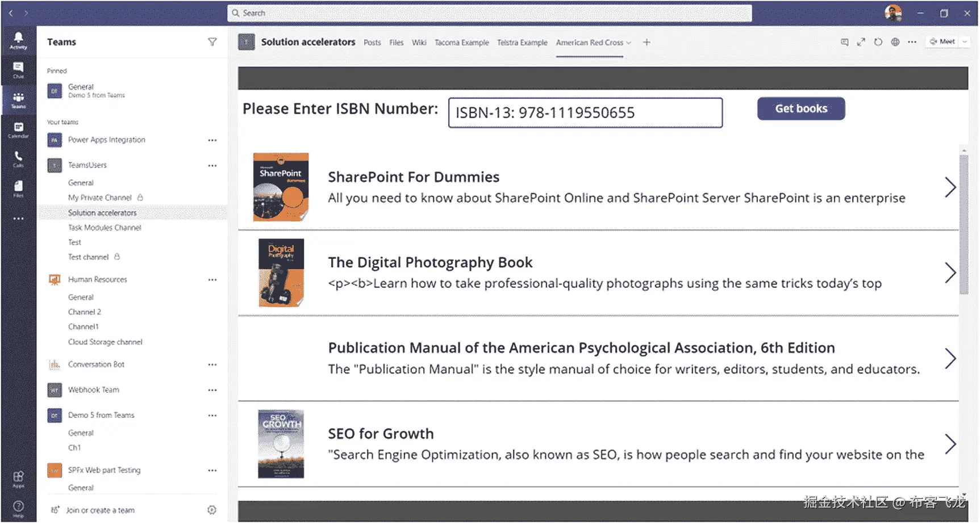The width and height of the screenshot is (980, 524).
Task: Switch to the Wiki tab
Action: [419, 43]
